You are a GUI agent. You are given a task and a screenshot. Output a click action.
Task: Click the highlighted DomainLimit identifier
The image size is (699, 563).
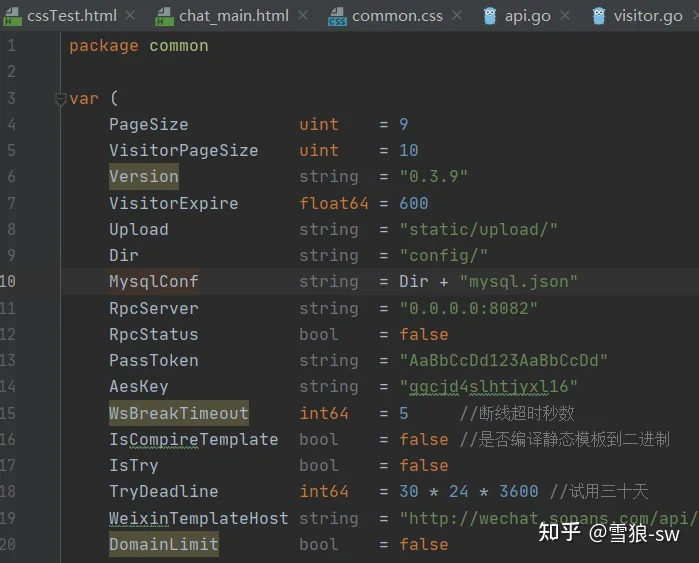pyautogui.click(x=164, y=544)
